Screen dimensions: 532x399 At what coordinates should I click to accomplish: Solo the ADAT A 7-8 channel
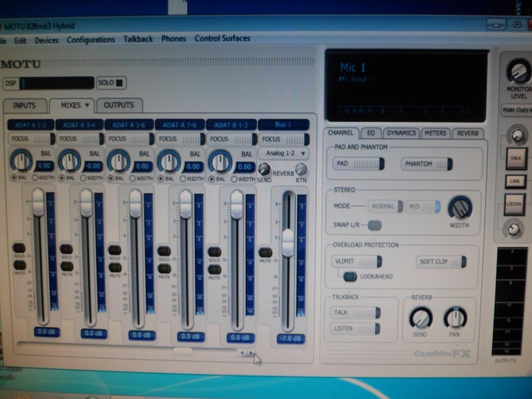(x=164, y=251)
